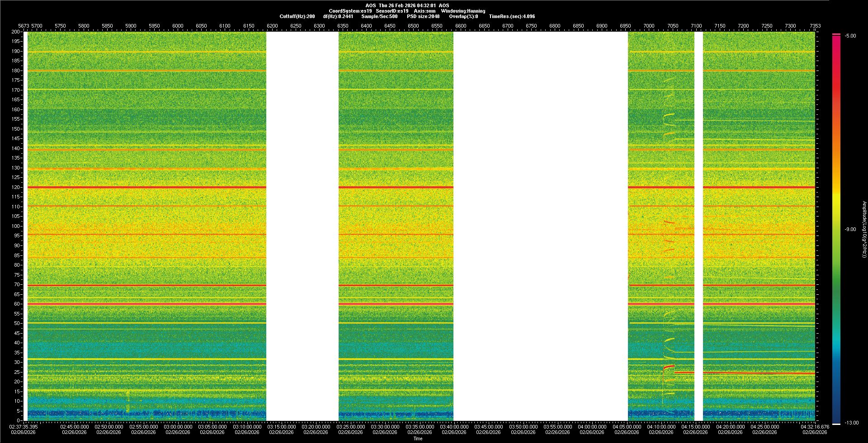Click the Cuttoff(Hz):200 header text
868x443 pixels.
(x=297, y=16)
